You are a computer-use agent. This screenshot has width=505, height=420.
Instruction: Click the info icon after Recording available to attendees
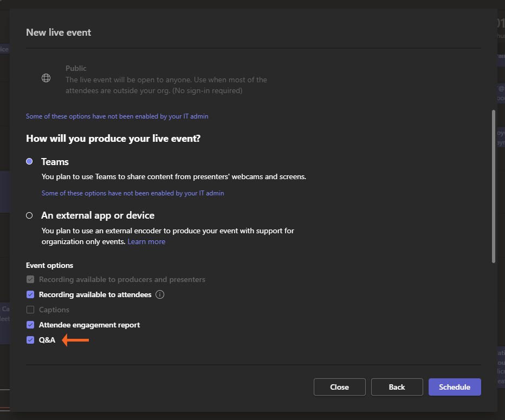point(160,295)
